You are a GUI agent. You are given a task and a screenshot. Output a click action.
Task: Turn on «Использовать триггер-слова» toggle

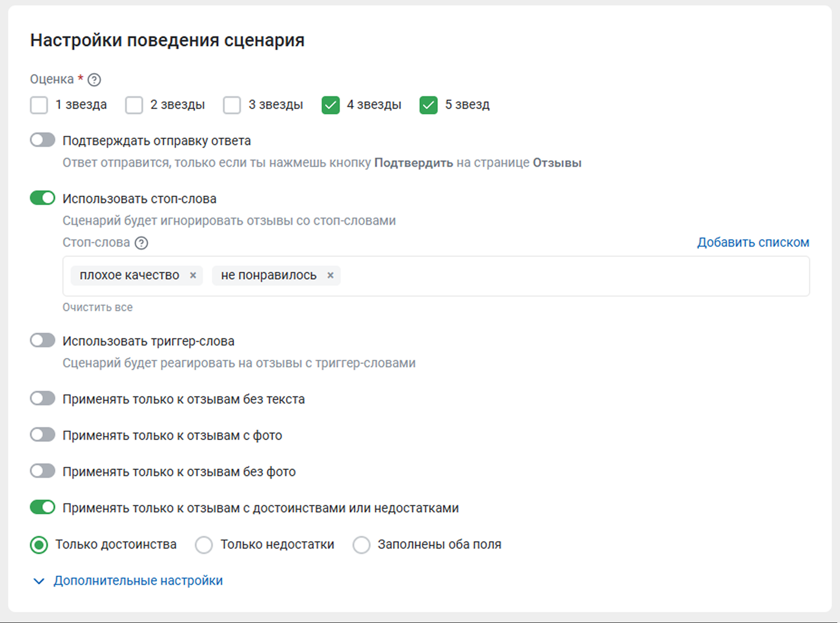point(43,341)
